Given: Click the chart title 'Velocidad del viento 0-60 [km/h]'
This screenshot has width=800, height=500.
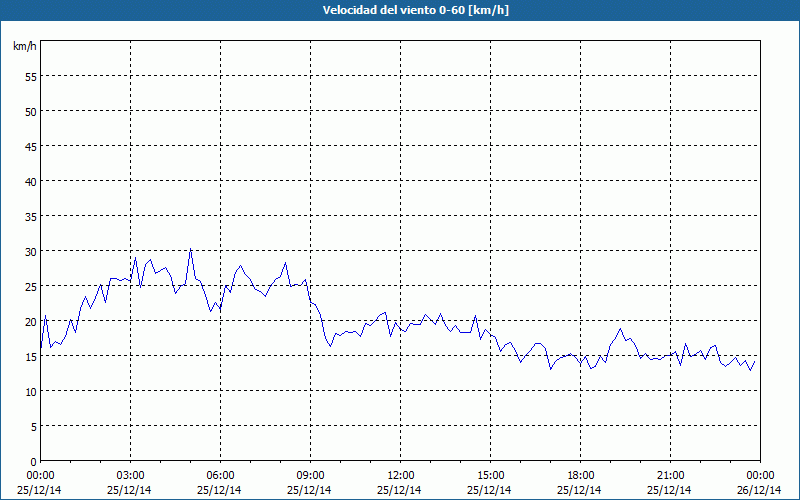Looking at the screenshot, I should [x=415, y=10].
